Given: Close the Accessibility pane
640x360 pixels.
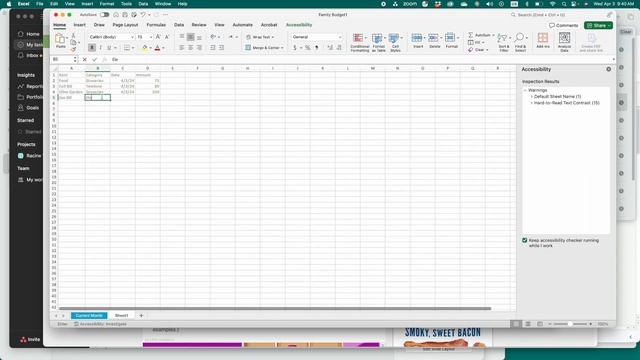Looking at the screenshot, I should tap(609, 69).
